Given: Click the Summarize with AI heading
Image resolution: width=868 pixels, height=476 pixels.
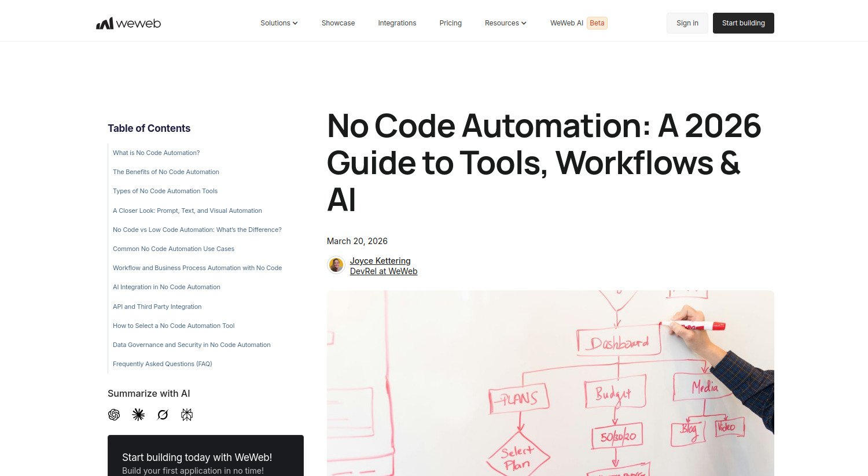Looking at the screenshot, I should coord(149,393).
